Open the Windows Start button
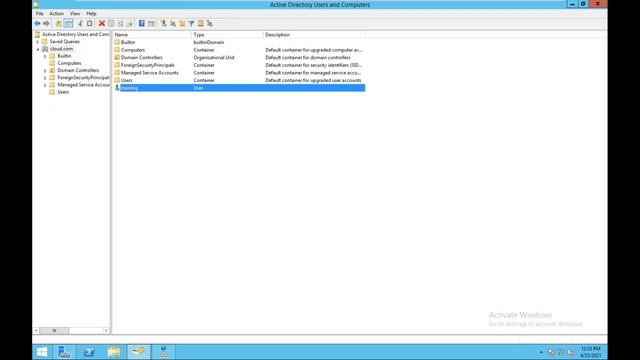Screen dimensions: 640x360 coord(42,352)
